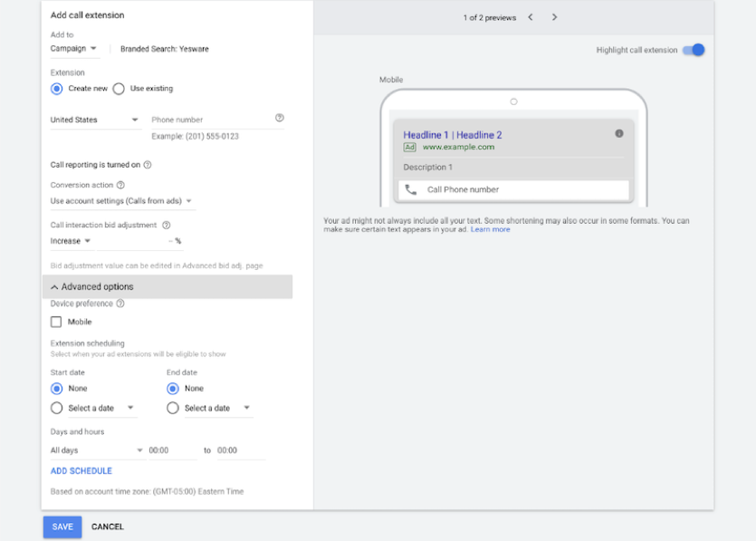The width and height of the screenshot is (756, 541).
Task: Click the schedule end time 00:00 field
Action: click(x=241, y=450)
